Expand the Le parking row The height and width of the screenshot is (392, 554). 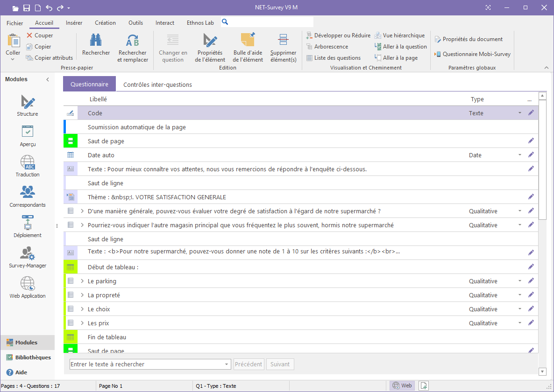pos(82,281)
